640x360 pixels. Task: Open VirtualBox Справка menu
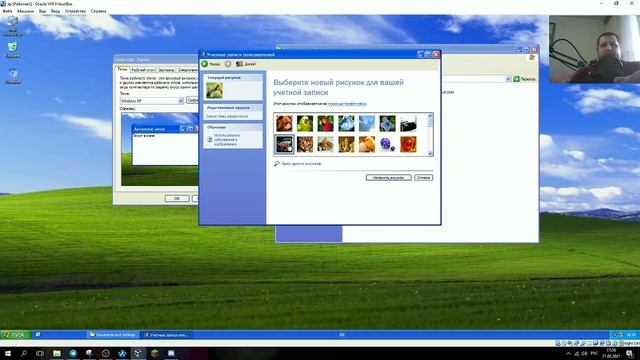98,11
